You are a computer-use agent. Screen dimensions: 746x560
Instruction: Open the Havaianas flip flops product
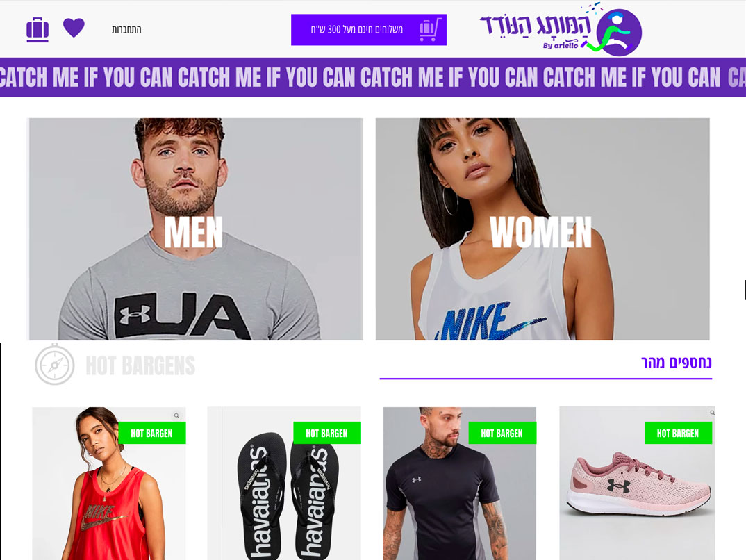click(284, 484)
